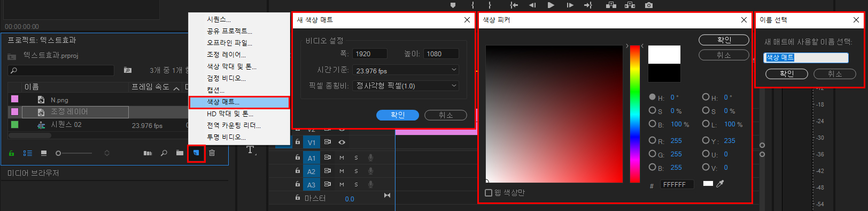Select the G radio button
Viewport: 868px width, 211px height.
point(652,154)
